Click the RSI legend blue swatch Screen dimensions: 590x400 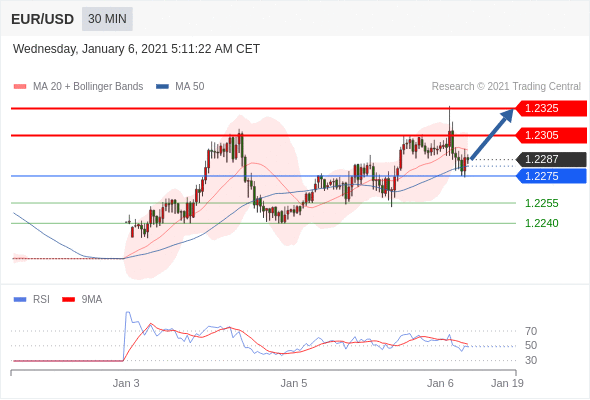[20, 300]
